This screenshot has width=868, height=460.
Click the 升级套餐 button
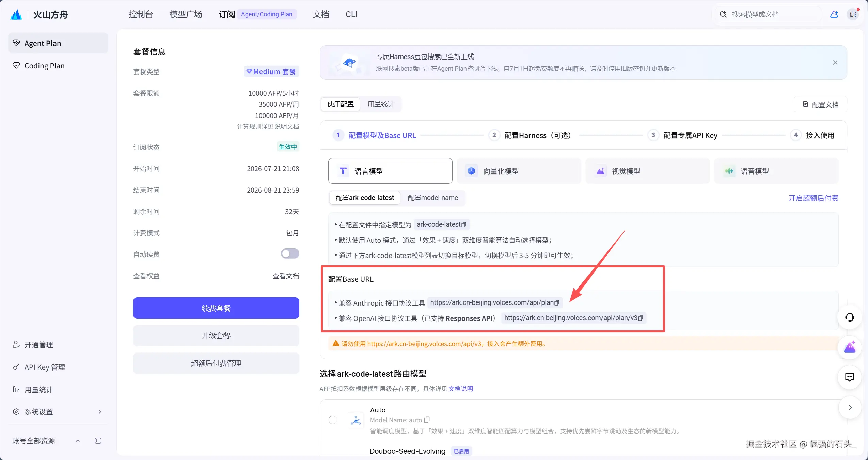click(x=216, y=336)
